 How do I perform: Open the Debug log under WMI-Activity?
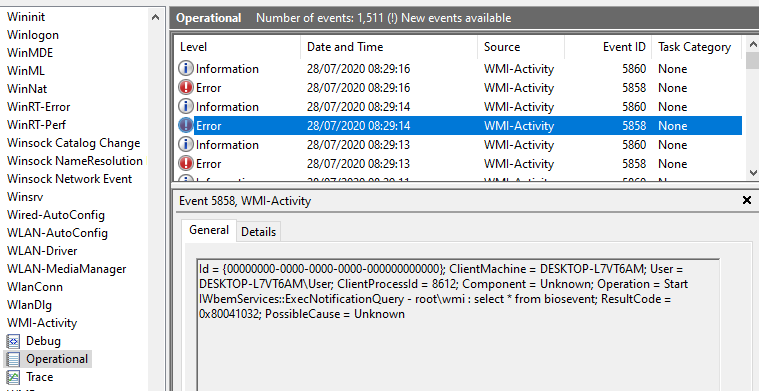43,341
